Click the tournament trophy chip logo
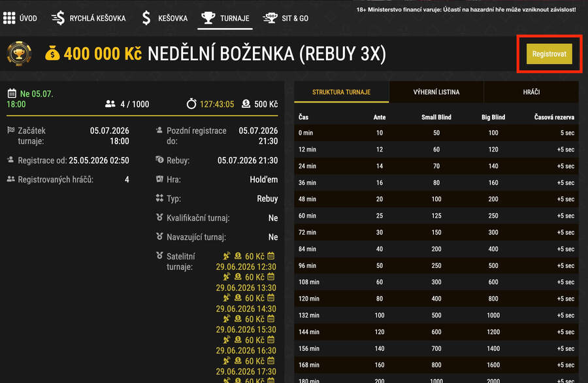 tap(19, 54)
